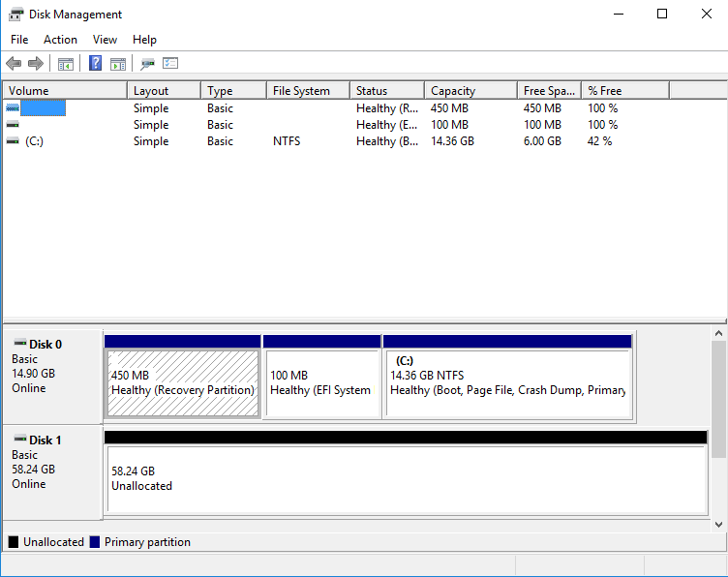Toggle Show/Hide Action Pane icon

pos(118,64)
